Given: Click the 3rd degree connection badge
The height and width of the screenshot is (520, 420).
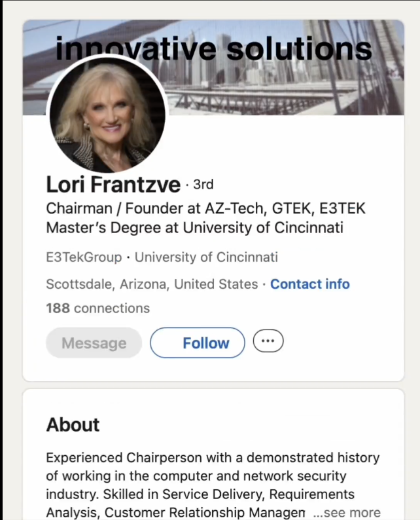Looking at the screenshot, I should (203, 185).
